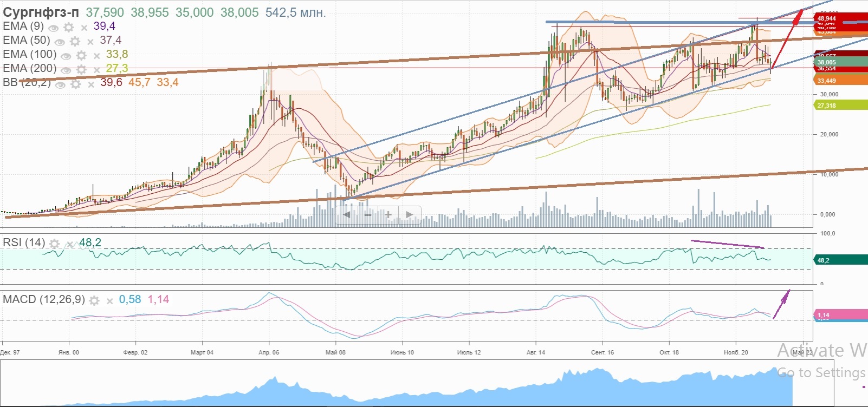
Task: Open settings gear for EMA (50)
Action: (75, 41)
